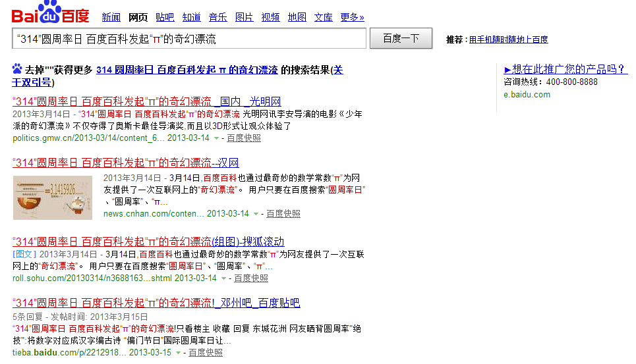Go to the 地图 tab
Image resolution: width=636 pixels, height=364 pixels.
(297, 17)
